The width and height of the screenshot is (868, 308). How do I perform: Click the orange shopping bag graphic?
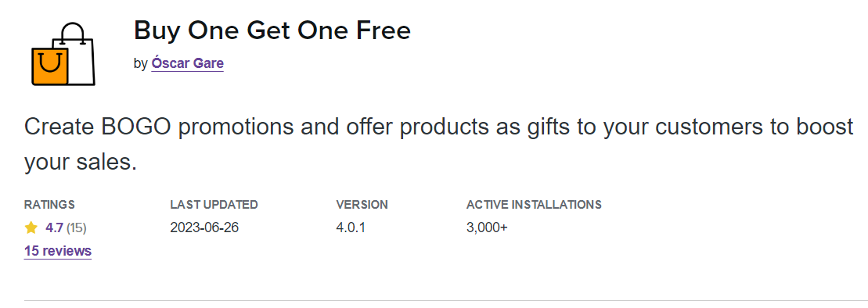click(49, 66)
